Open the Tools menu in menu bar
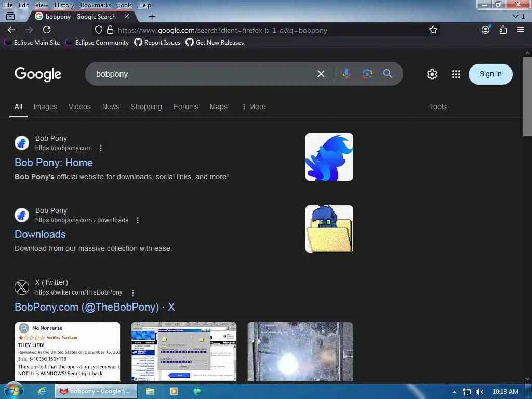 point(125,5)
